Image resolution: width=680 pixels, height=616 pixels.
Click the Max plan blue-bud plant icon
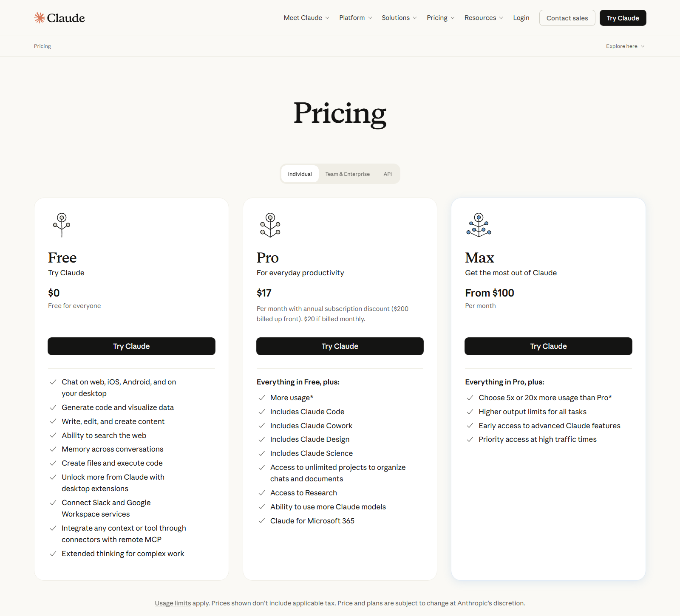coord(479,225)
